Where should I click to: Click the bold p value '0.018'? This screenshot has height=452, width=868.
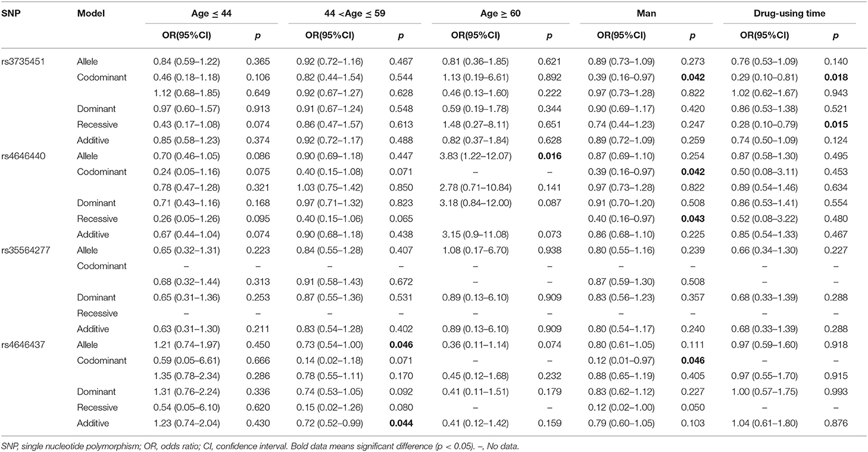[x=836, y=77]
